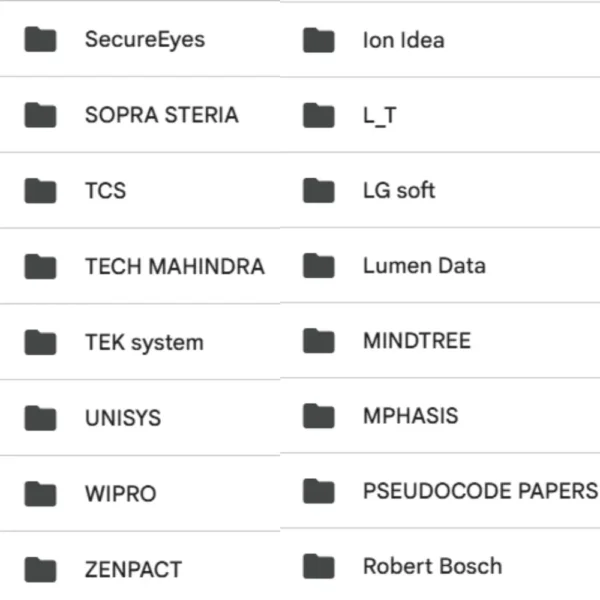The image size is (600, 600).
Task: Select the Robert Bosch folder icon
Action: [x=318, y=566]
